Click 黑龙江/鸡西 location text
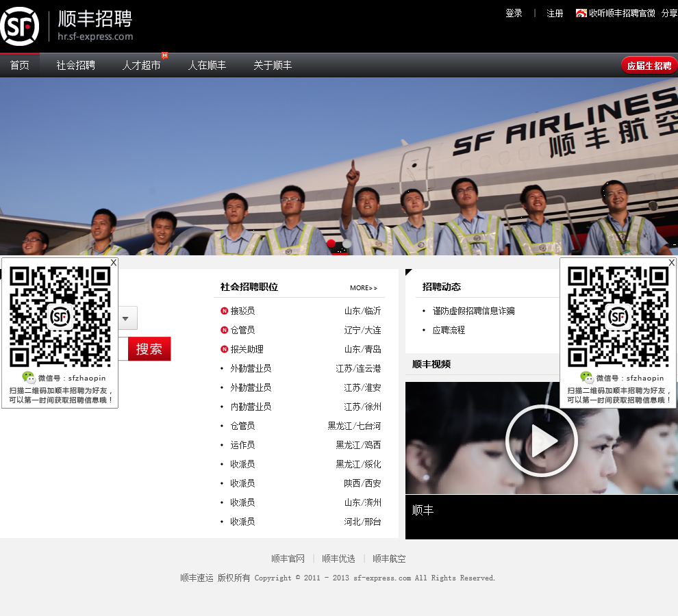The image size is (678, 616). (358, 445)
